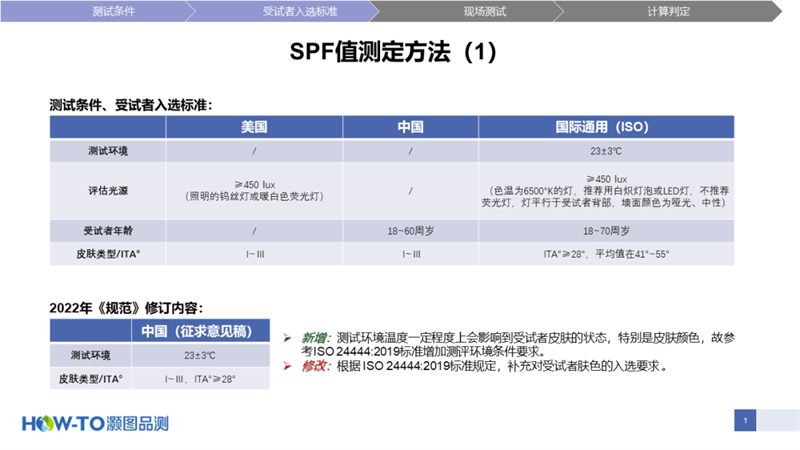The image size is (800, 450).
Task: Click the green 新增 label text
Action: click(x=315, y=337)
